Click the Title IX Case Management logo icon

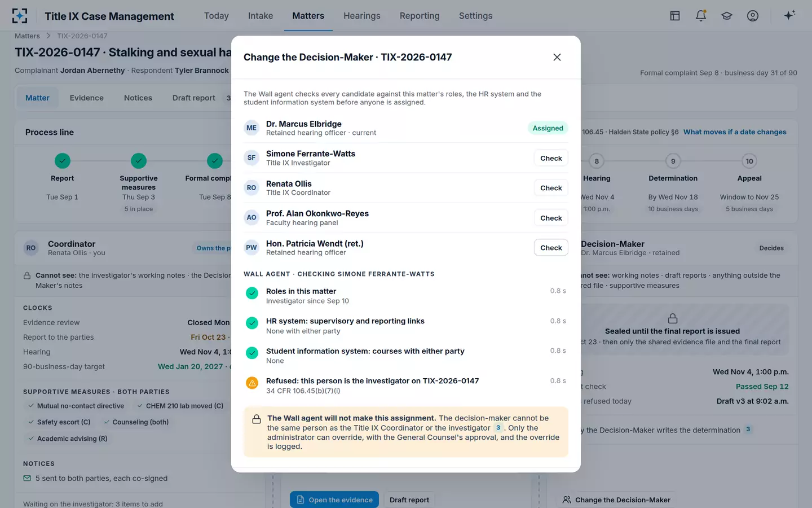tap(20, 16)
